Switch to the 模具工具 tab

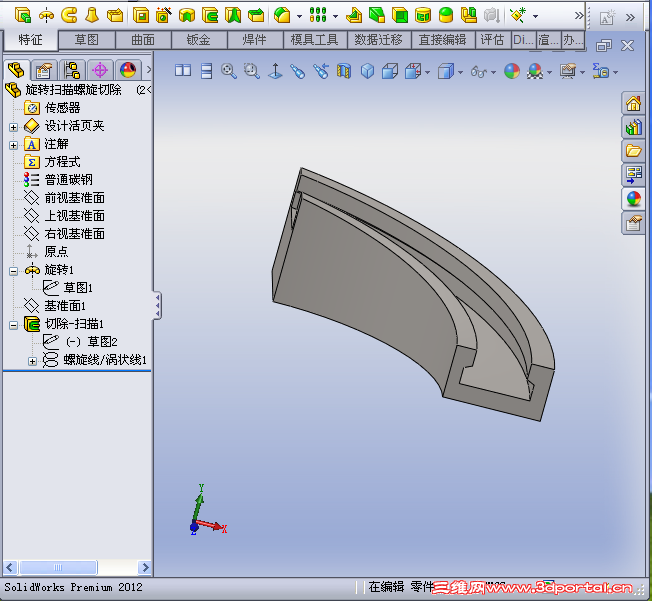(x=315, y=40)
